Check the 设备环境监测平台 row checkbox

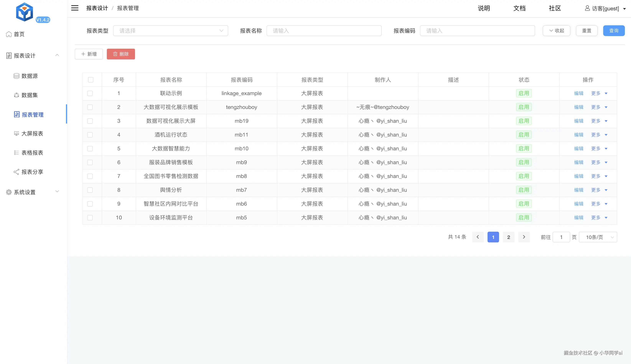pos(90,217)
